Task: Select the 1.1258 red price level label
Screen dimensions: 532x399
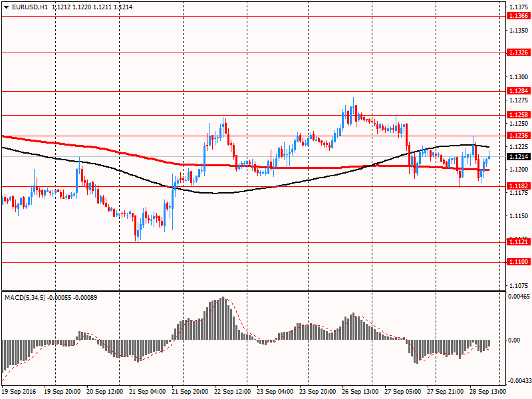Action: (x=518, y=115)
